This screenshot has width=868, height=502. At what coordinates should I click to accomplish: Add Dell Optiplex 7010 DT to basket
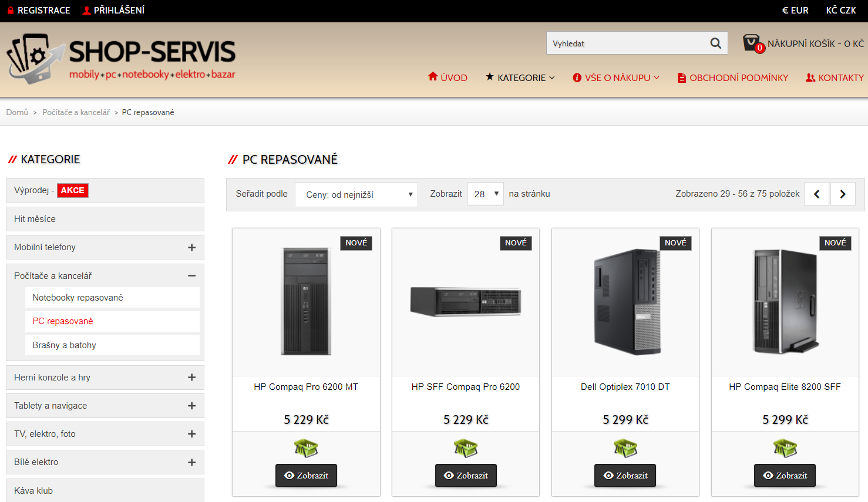[x=625, y=448]
